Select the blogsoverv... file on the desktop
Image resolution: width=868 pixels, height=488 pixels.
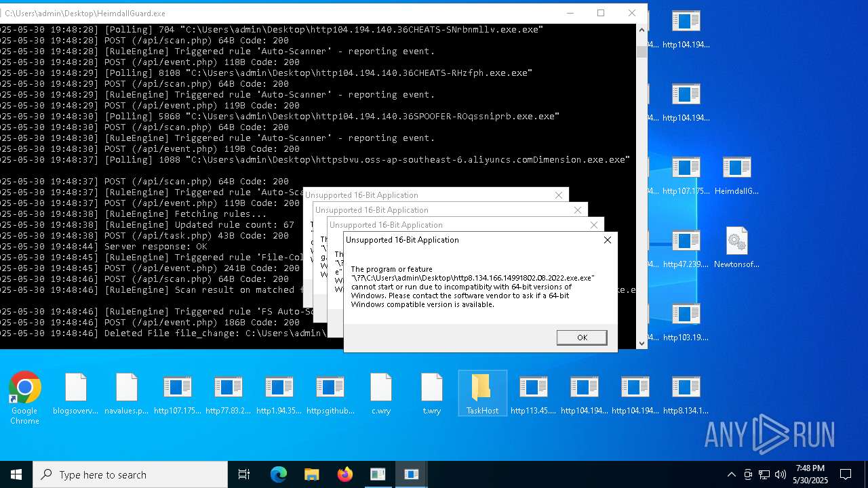[x=75, y=394]
